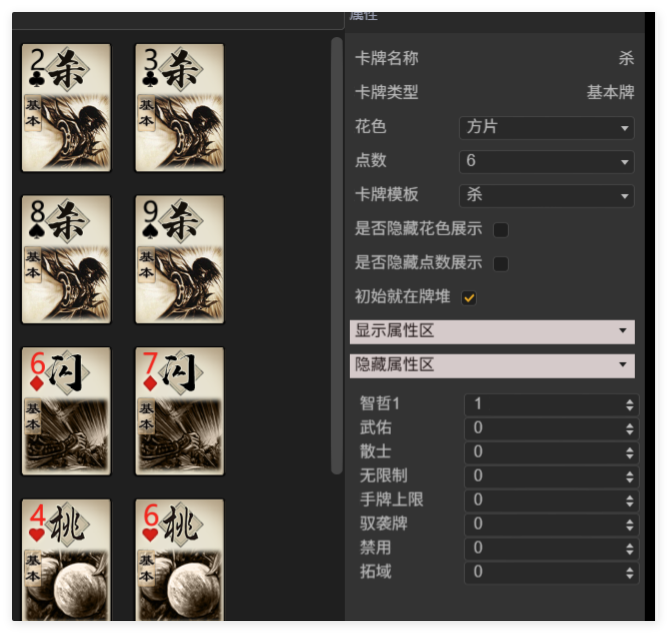Click the 卡牌名称 value 杀
670x633 pixels.
click(x=626, y=58)
